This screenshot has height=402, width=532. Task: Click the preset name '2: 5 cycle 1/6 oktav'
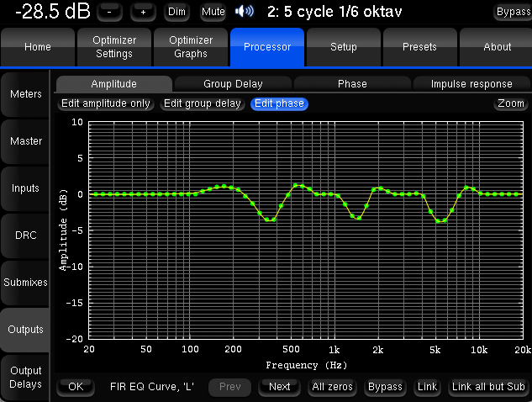pos(334,12)
